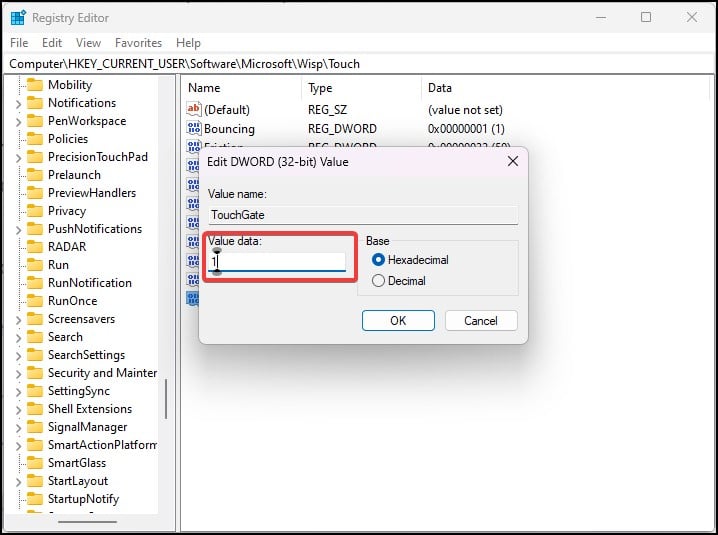Expand the StartLayout tree node
This screenshot has width=718, height=535.
point(18,482)
